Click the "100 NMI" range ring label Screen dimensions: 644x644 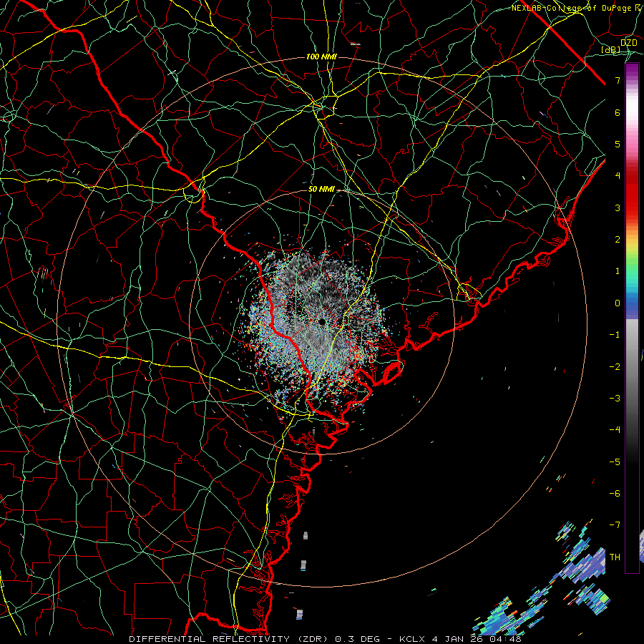(x=321, y=57)
